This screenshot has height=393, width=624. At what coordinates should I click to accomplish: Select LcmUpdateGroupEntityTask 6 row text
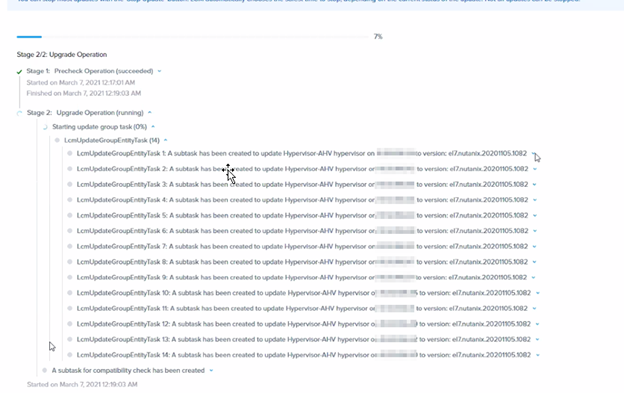[x=302, y=231]
